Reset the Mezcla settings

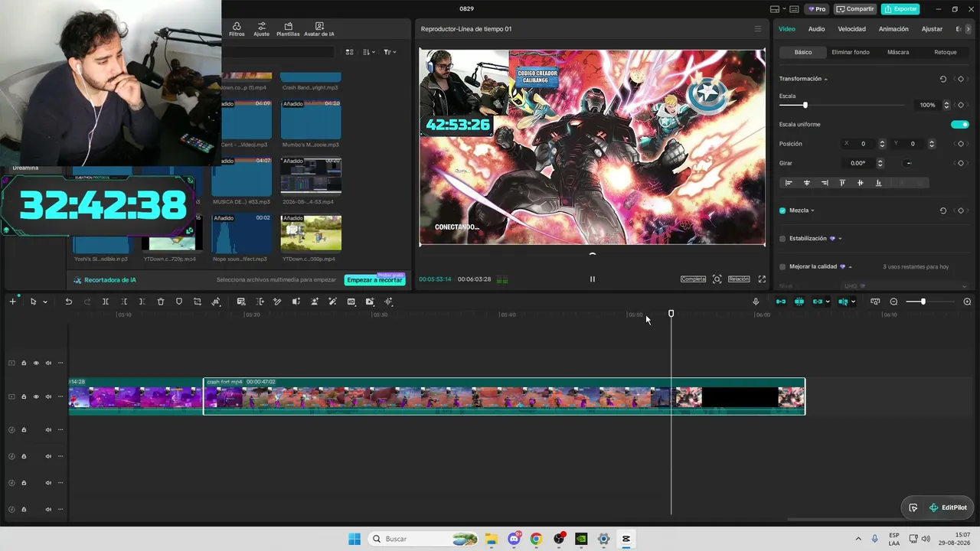point(943,210)
